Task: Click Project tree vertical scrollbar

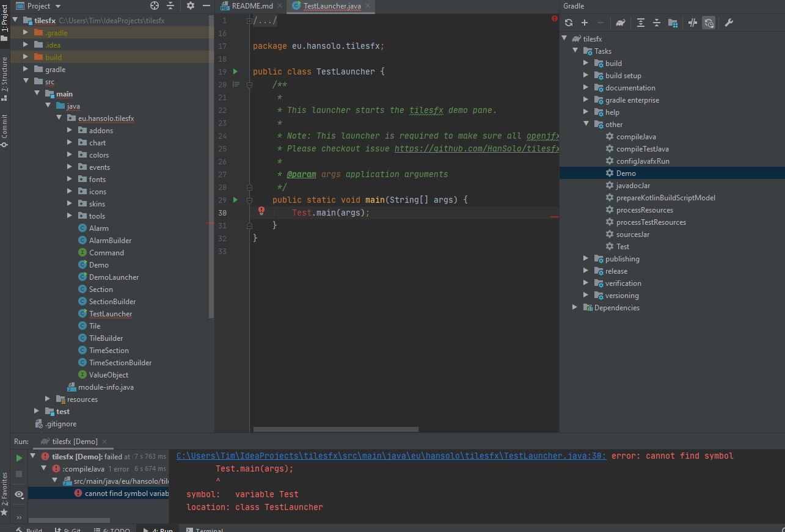Action: click(x=211, y=167)
